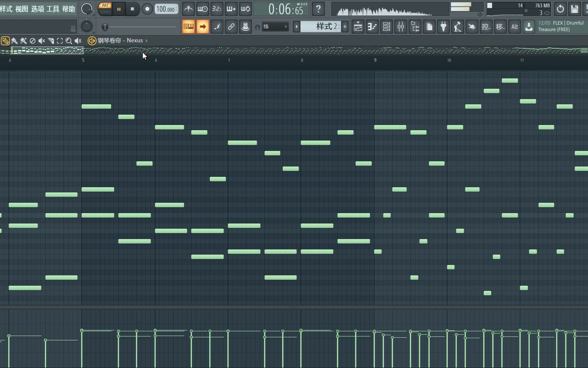Screen dimensions: 588x368
Task: Select the delete tool
Action: (x=32, y=41)
